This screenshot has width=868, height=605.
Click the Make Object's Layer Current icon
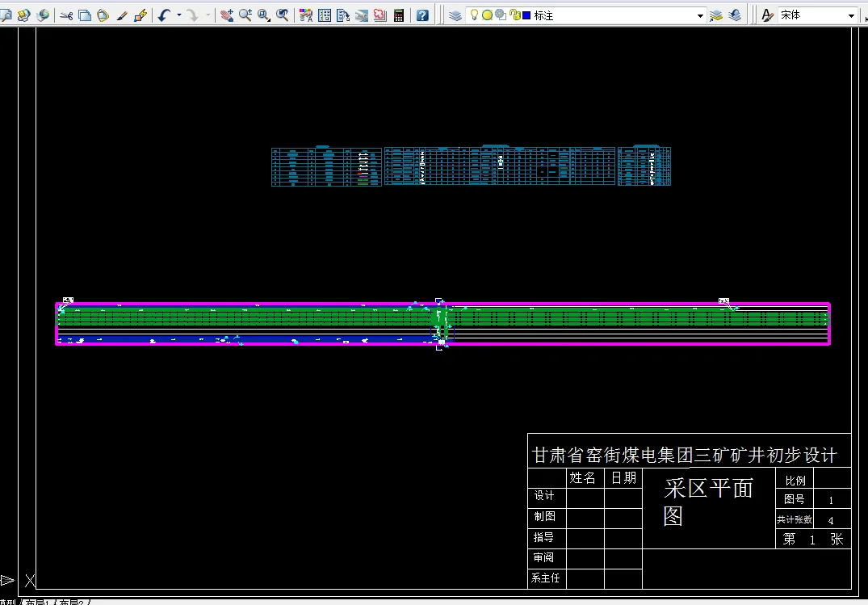(716, 14)
